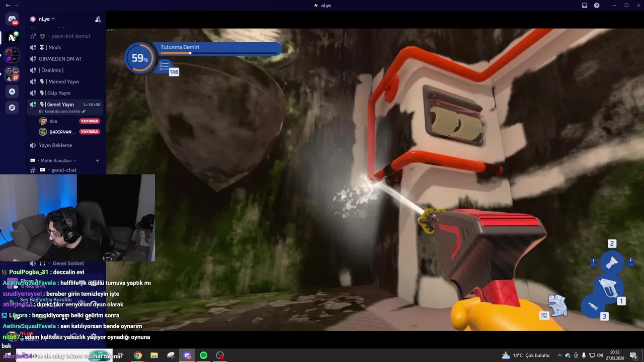Click the 59% progress circle in game
The image size is (644, 362).
click(139, 58)
